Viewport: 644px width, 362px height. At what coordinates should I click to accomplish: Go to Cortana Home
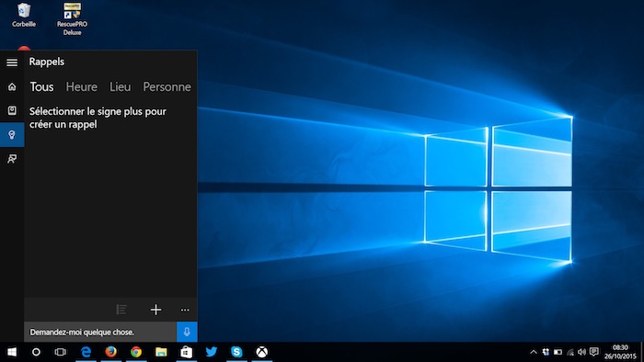12,86
